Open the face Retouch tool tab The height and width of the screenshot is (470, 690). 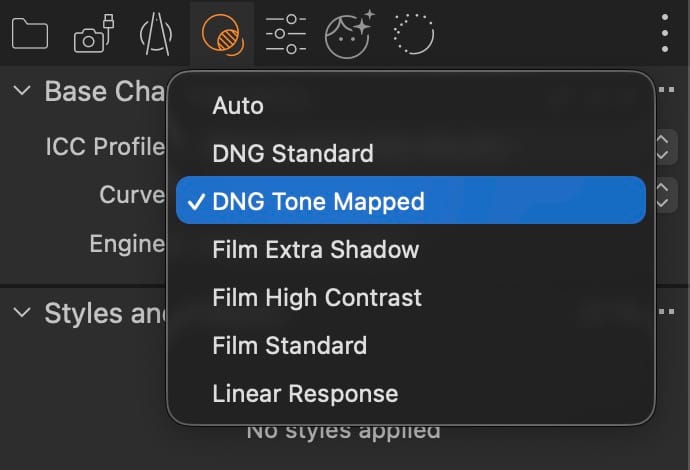click(349, 35)
